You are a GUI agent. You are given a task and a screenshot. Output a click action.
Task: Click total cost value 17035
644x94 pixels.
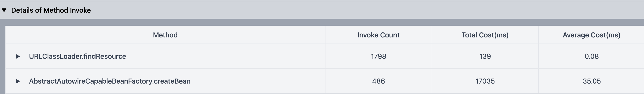[x=485, y=81]
